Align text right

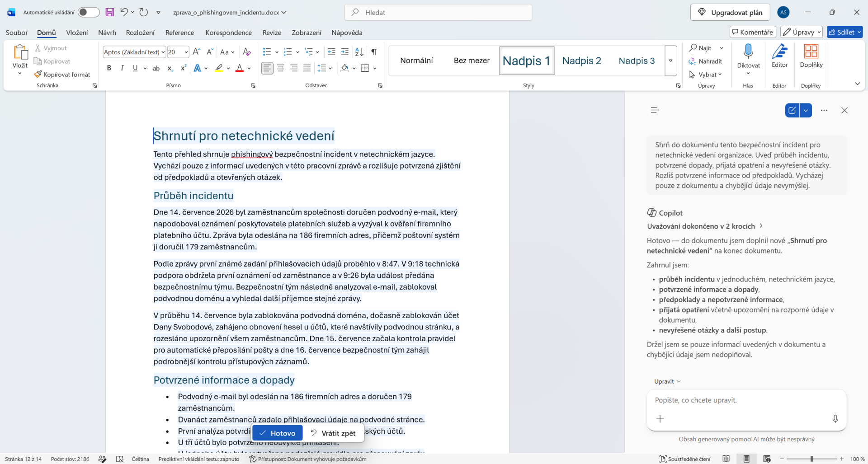(x=294, y=68)
